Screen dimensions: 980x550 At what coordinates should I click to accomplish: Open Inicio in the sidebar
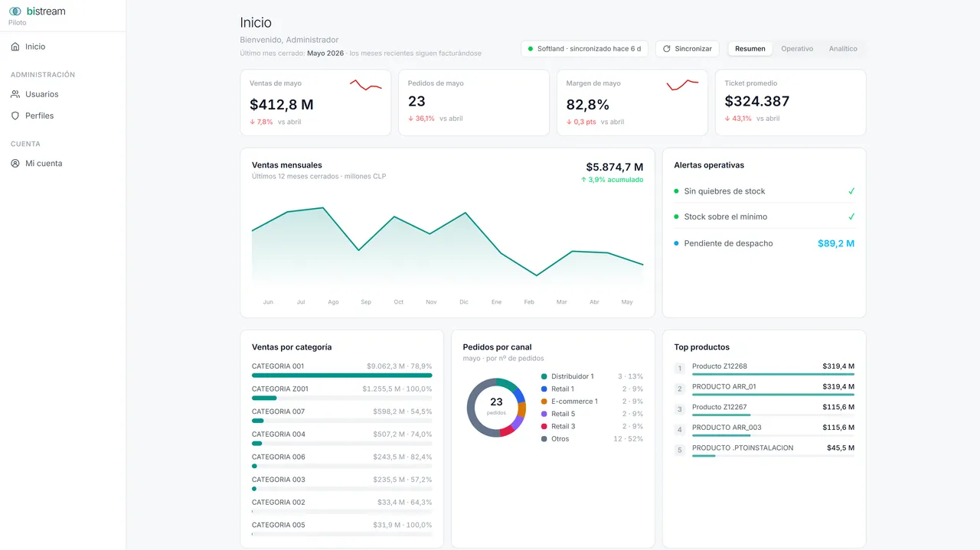tap(63, 47)
